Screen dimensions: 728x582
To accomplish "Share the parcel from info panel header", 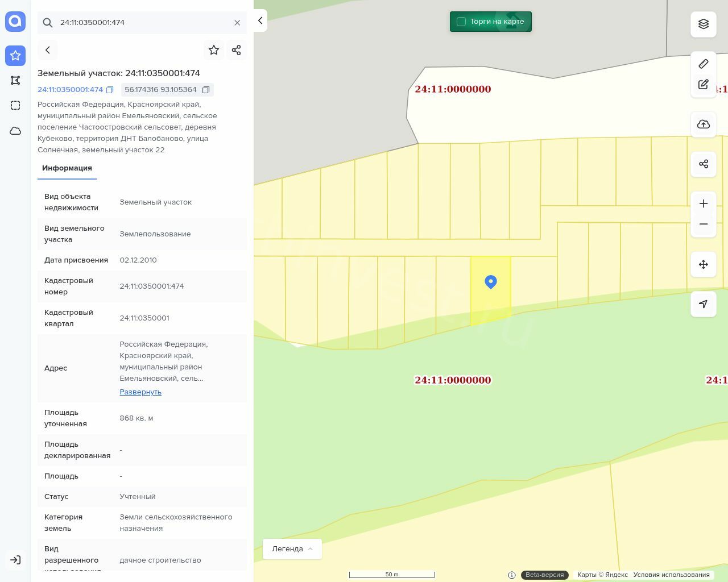I will click(237, 50).
